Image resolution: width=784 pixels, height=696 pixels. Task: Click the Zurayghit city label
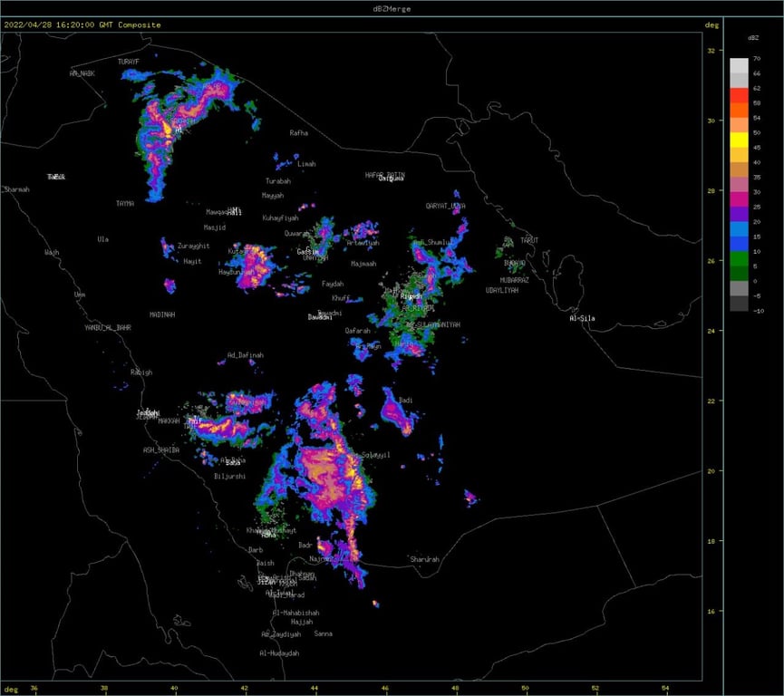(193, 246)
